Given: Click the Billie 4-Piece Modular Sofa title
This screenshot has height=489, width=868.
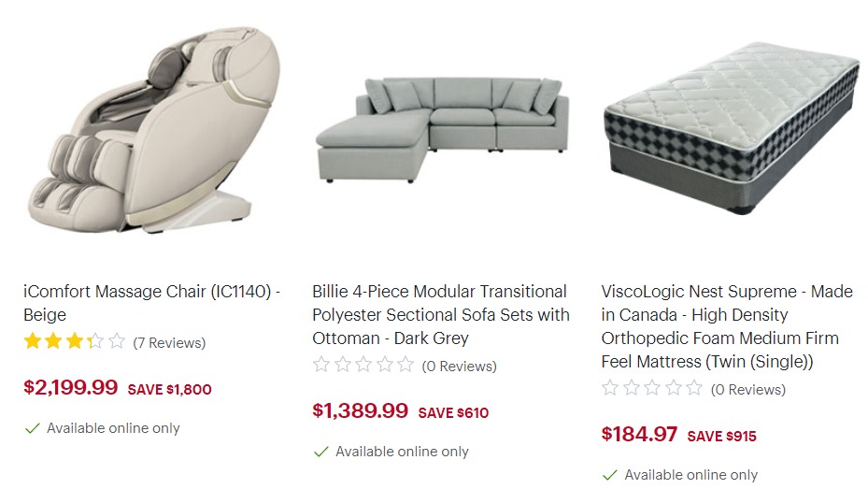Looking at the screenshot, I should click(x=441, y=314).
